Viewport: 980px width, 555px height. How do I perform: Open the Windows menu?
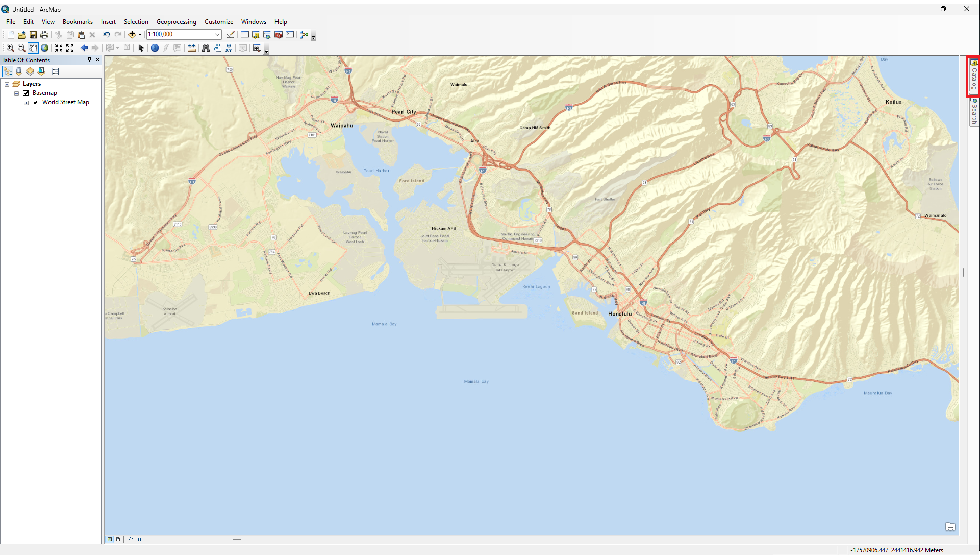254,22
